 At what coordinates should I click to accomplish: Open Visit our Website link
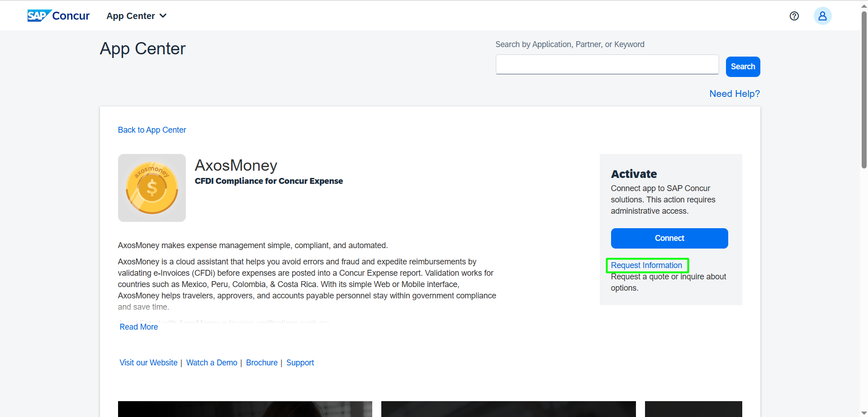(148, 363)
